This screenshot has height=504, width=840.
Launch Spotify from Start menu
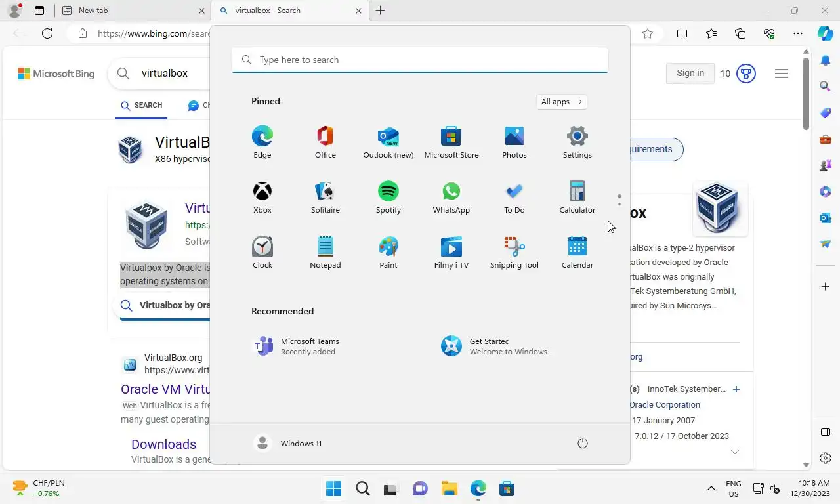point(388,198)
